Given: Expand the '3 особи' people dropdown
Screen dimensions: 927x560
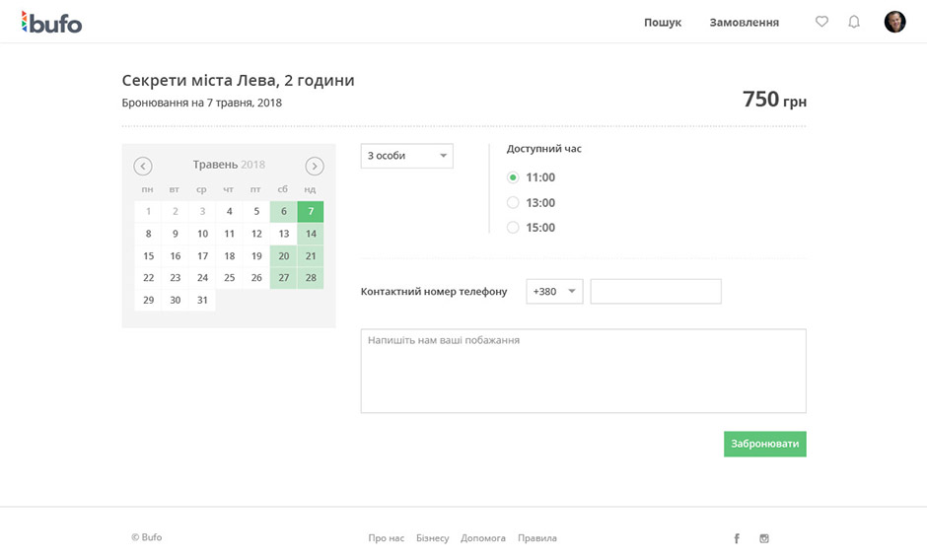Looking at the screenshot, I should (x=406, y=156).
